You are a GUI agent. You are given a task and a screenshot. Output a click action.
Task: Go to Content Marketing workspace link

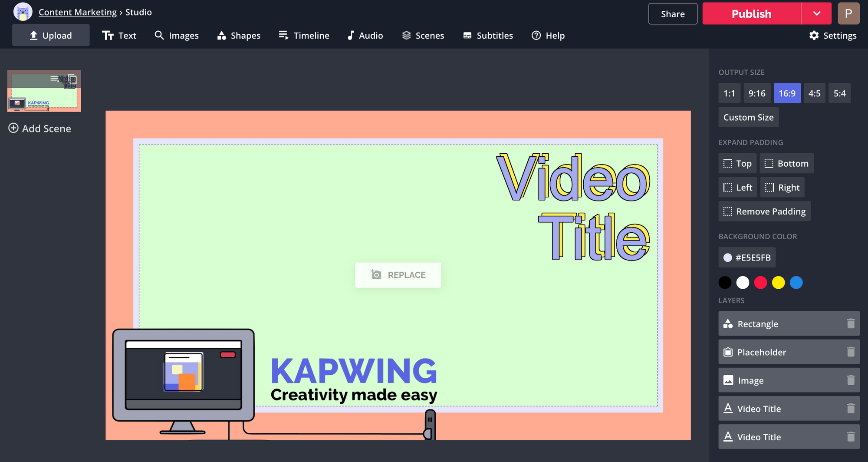[x=78, y=12]
